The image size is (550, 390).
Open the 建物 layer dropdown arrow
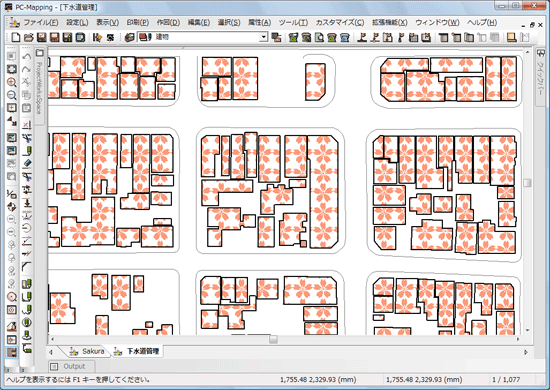(264, 37)
